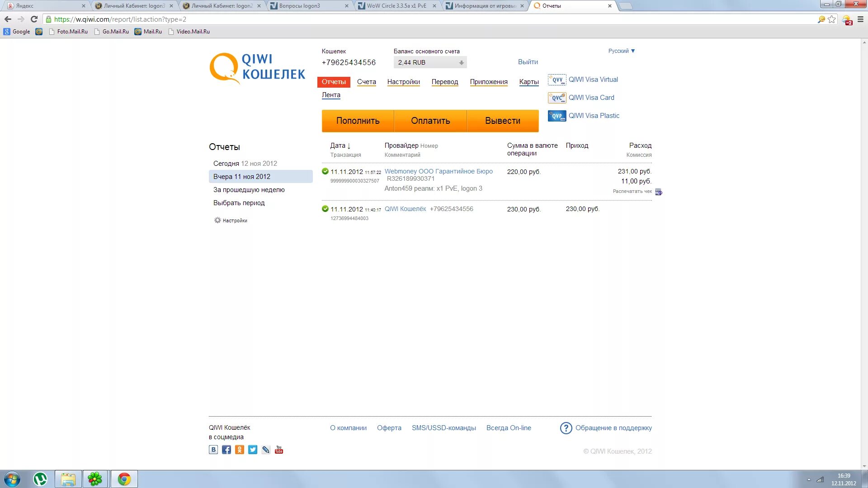This screenshot has width=868, height=488.
Task: Open Odnoklassniki social icon in footer
Action: [240, 450]
